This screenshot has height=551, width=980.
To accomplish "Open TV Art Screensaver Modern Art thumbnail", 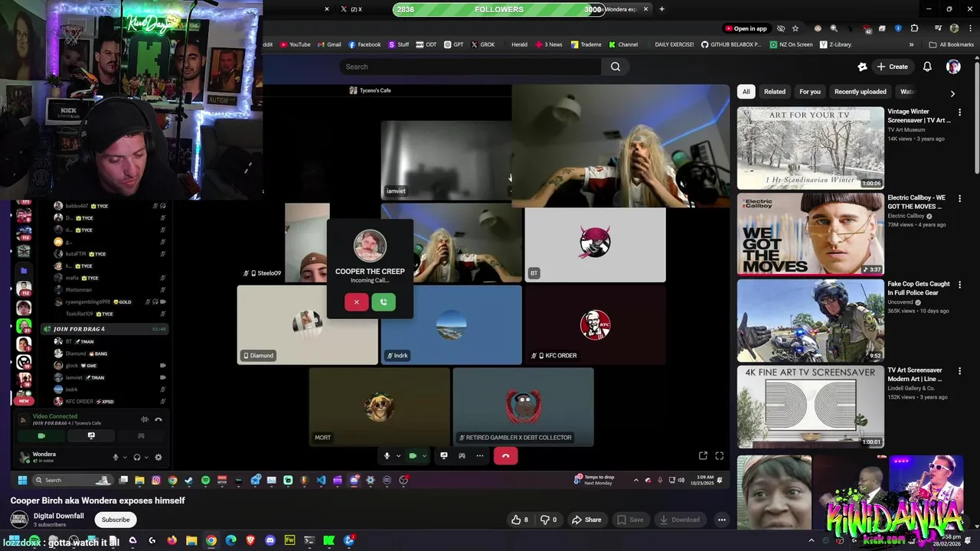I will 810,406.
